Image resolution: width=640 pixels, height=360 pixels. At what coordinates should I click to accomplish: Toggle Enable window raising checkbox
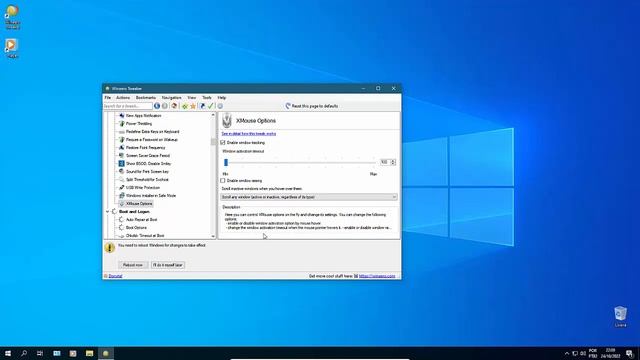coord(223,180)
